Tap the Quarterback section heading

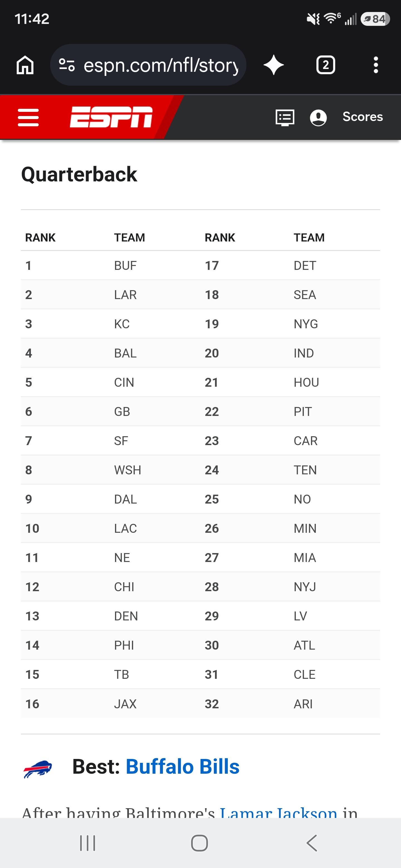point(79,174)
